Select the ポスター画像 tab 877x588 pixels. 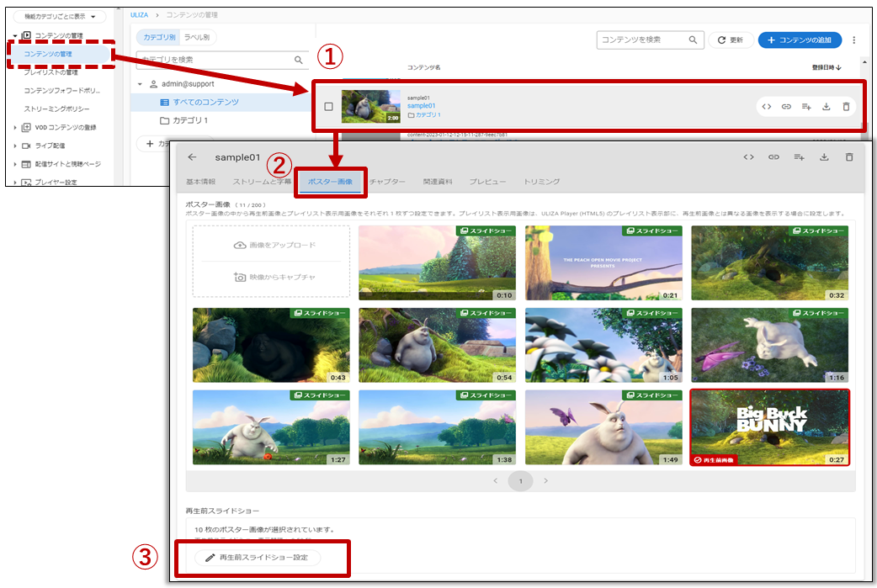pos(330,182)
